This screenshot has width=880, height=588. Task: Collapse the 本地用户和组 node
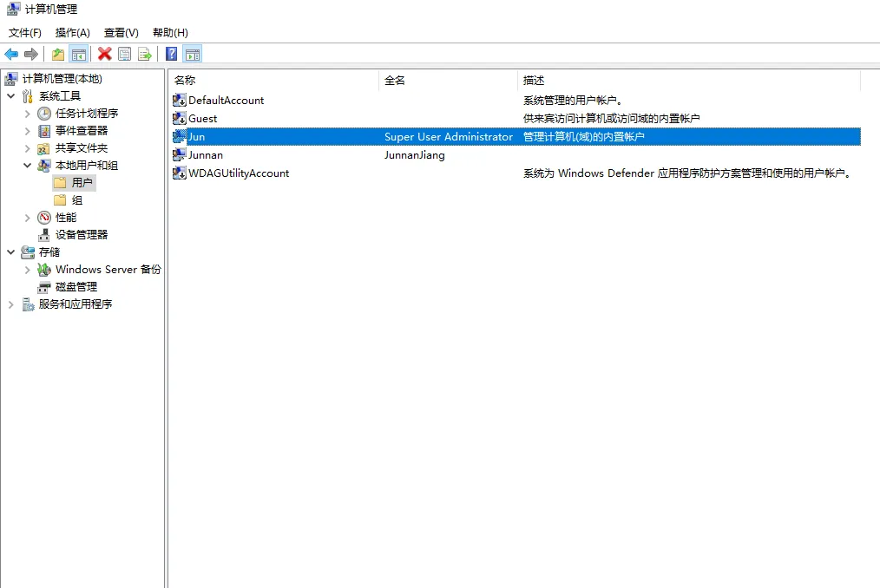click(x=27, y=166)
